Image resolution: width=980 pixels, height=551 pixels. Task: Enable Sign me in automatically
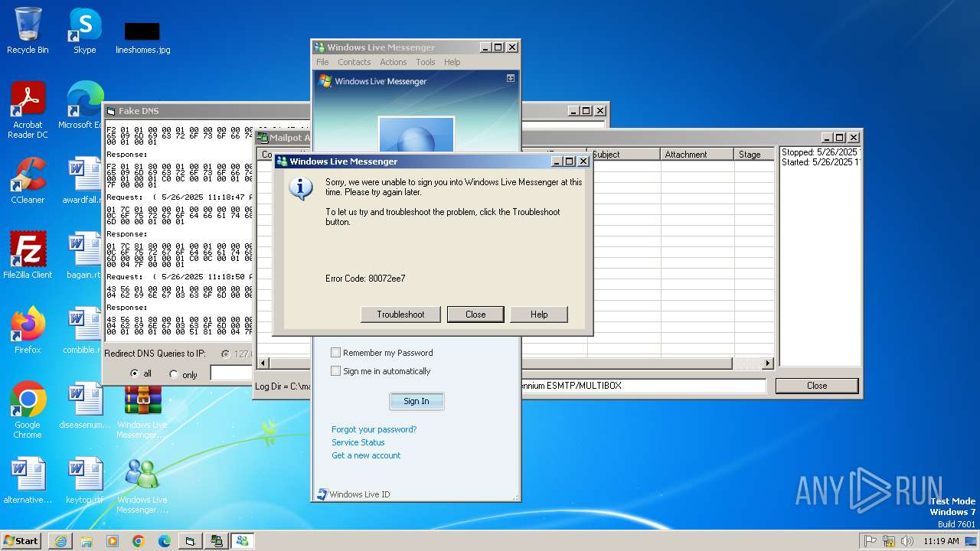coord(335,371)
